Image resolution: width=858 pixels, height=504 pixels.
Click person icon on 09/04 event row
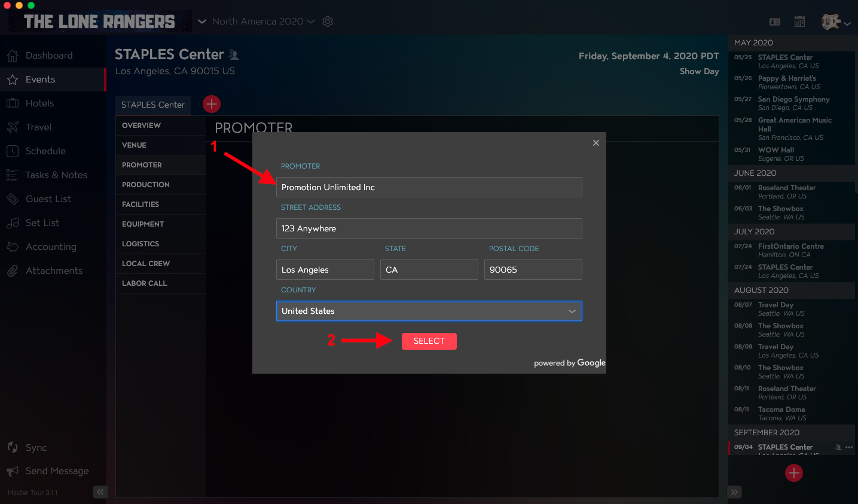pos(838,447)
